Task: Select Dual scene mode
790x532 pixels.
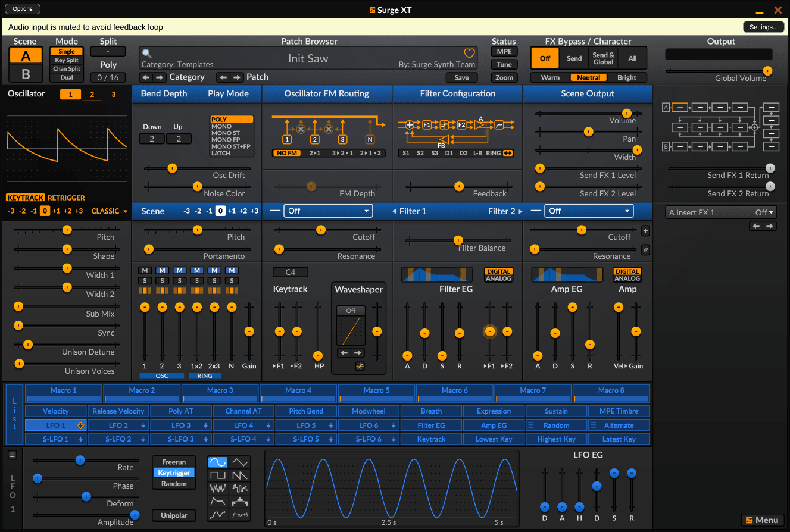Action: 67,77
